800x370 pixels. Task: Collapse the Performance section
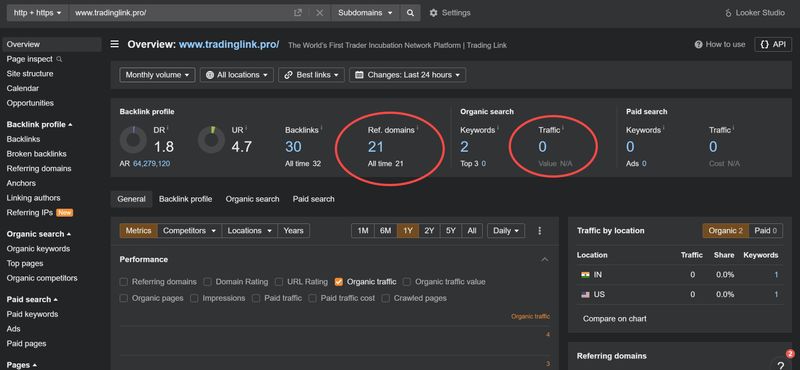pos(544,260)
